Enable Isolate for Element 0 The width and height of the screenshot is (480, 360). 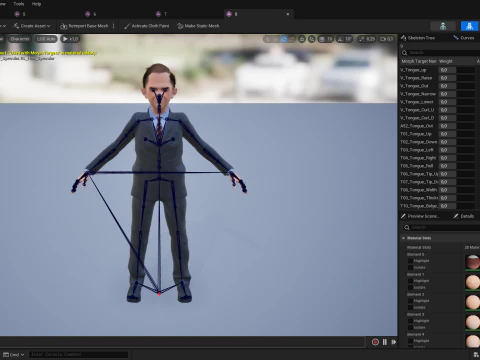(410, 268)
